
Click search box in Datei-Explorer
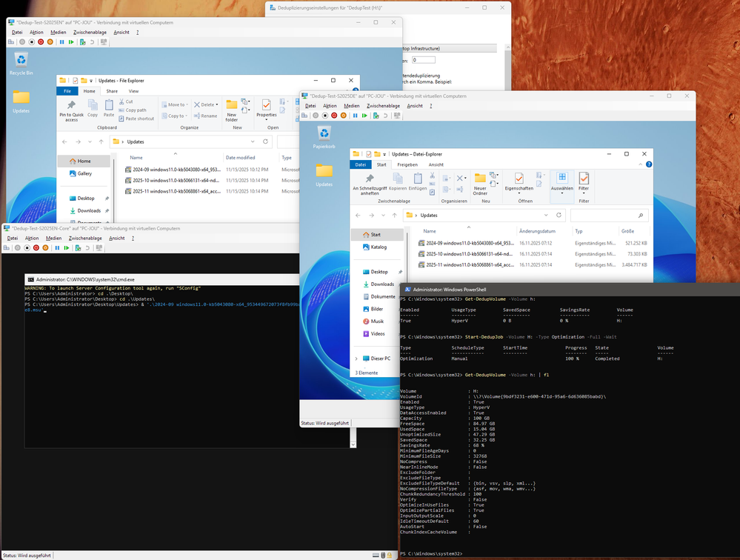(x=610, y=215)
